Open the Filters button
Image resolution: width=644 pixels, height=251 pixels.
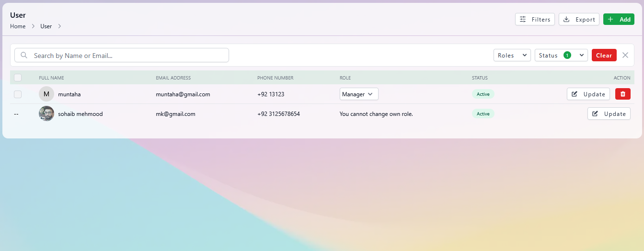click(535, 19)
